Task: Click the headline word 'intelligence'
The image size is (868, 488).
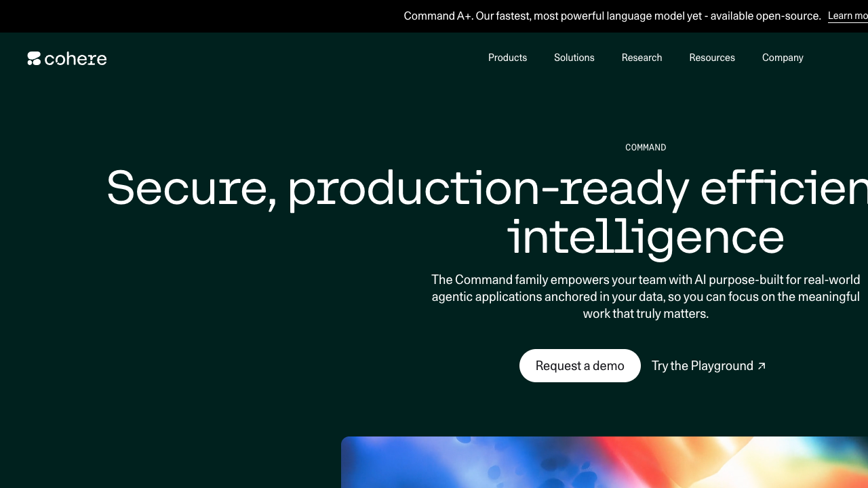Action: pos(646,237)
